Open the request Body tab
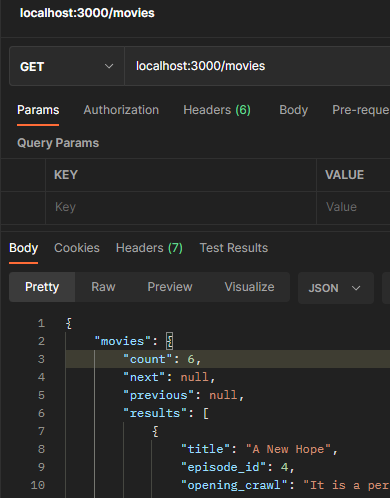The height and width of the screenshot is (498, 390). (x=293, y=110)
